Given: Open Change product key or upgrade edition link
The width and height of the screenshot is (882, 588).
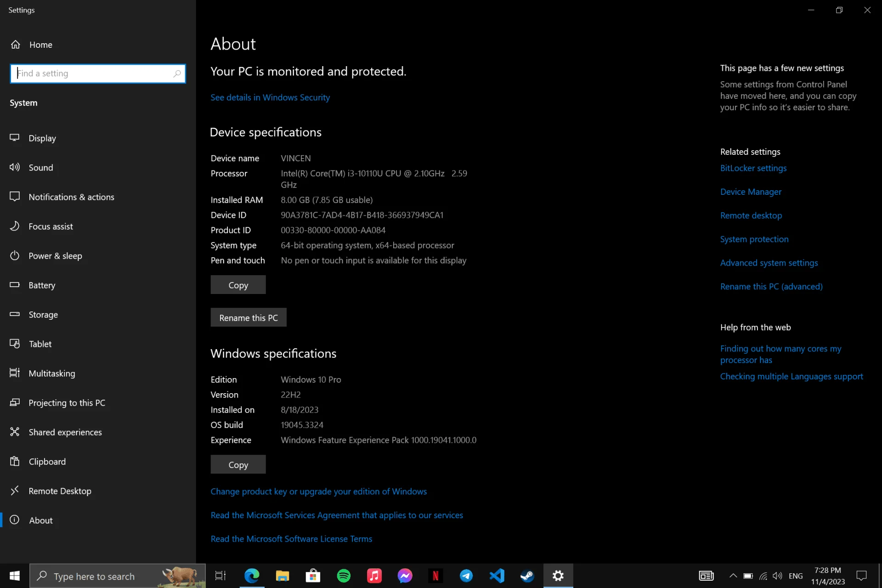Looking at the screenshot, I should 319,492.
